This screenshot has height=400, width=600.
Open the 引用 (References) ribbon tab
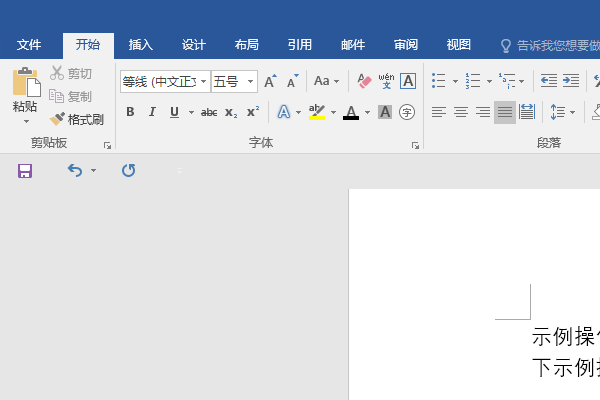pyautogui.click(x=300, y=45)
